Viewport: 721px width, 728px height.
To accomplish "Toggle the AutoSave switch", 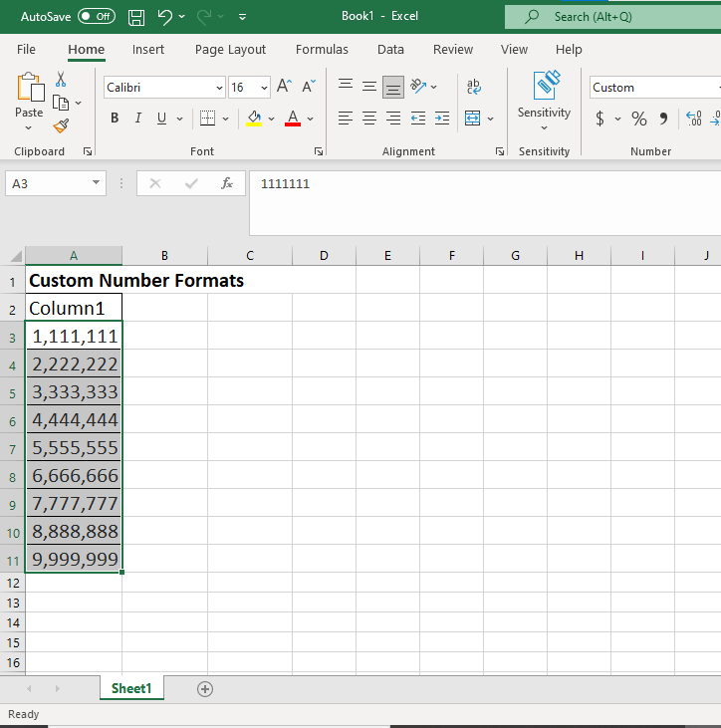I will pos(96,17).
